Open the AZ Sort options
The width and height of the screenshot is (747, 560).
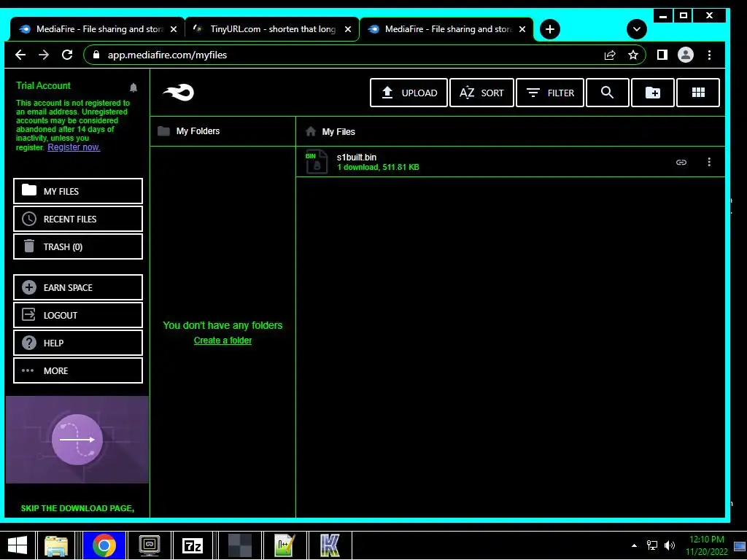[481, 93]
